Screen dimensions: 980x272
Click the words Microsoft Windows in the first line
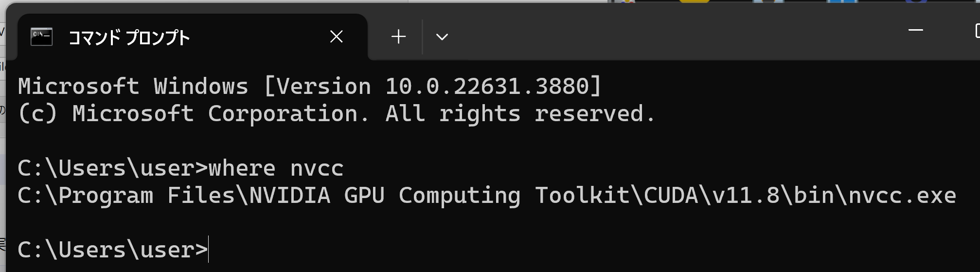133,87
